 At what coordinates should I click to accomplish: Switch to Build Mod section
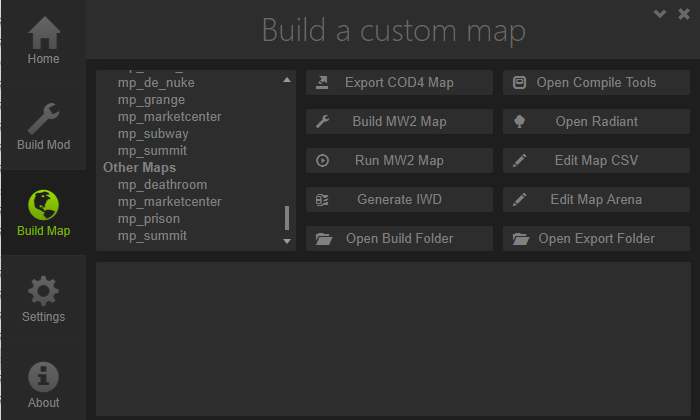pos(43,127)
